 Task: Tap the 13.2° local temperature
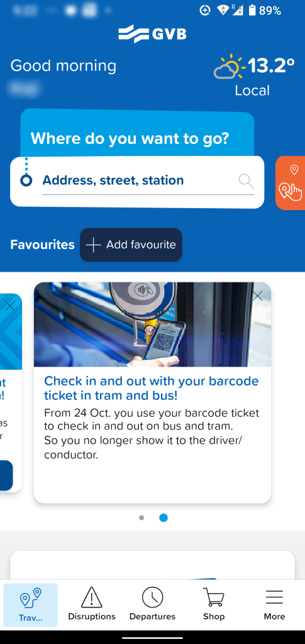[271, 65]
